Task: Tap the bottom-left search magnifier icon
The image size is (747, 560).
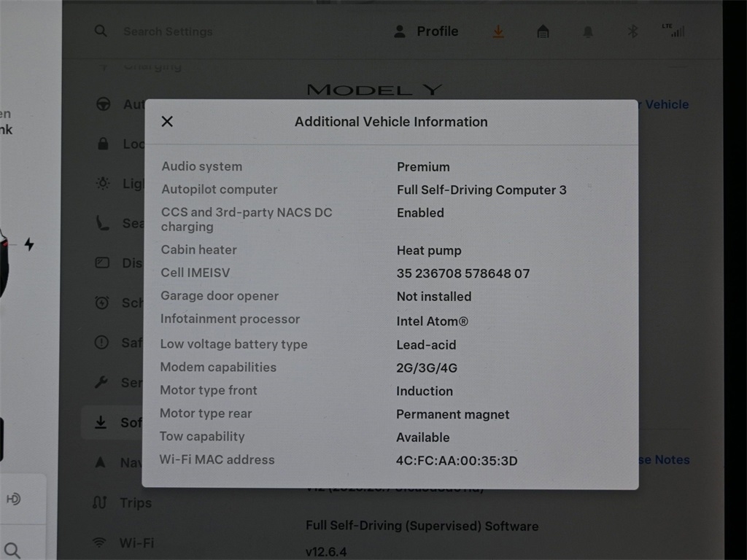Action: click(x=12, y=550)
